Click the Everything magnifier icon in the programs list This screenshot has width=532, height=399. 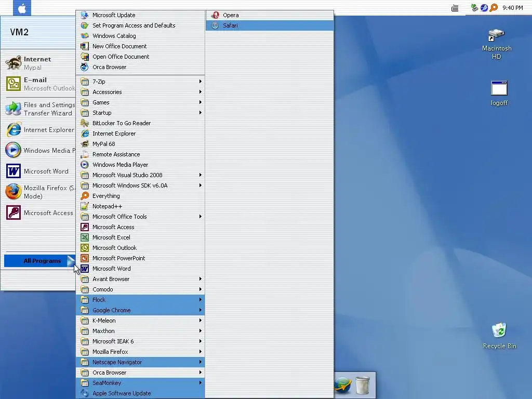pyautogui.click(x=85, y=196)
